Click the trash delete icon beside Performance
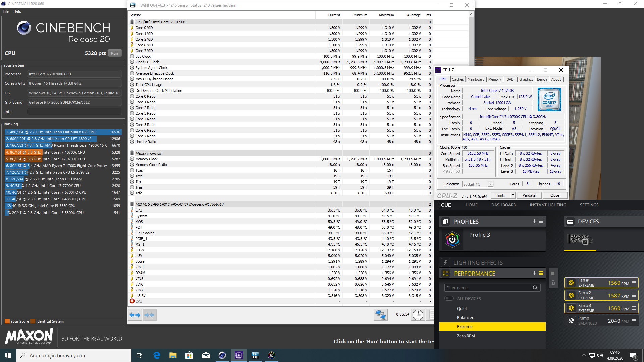Image resolution: width=644 pixels, height=362 pixels. pyautogui.click(x=553, y=283)
